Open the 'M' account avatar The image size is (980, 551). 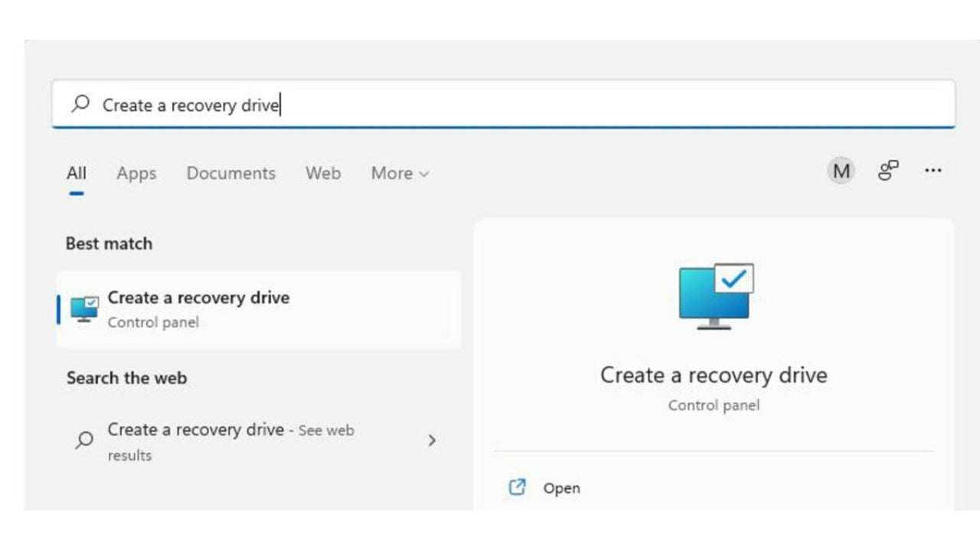pos(841,171)
